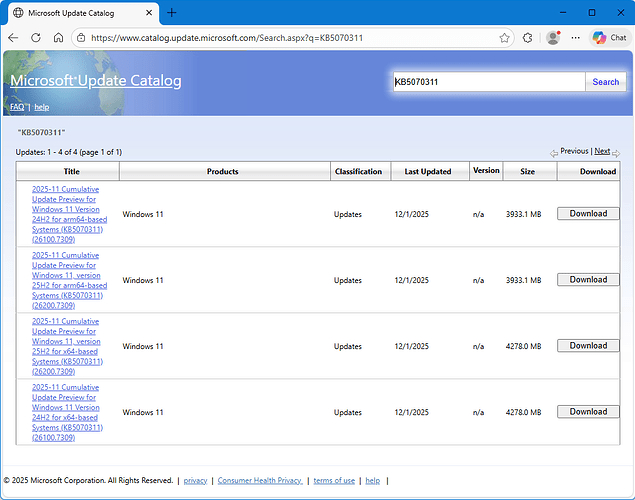Image resolution: width=635 pixels, height=500 pixels.
Task: Click the Search button in the catalog
Action: coord(605,82)
